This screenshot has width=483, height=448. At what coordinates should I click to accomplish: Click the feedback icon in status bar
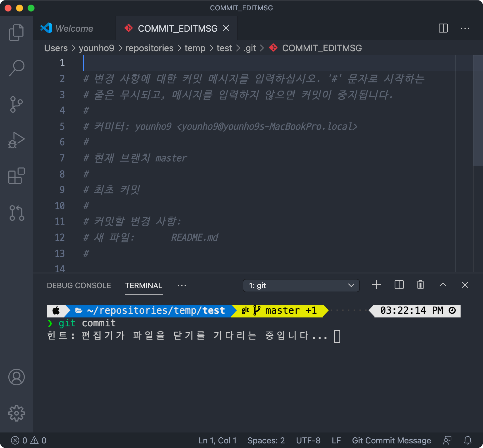click(447, 440)
